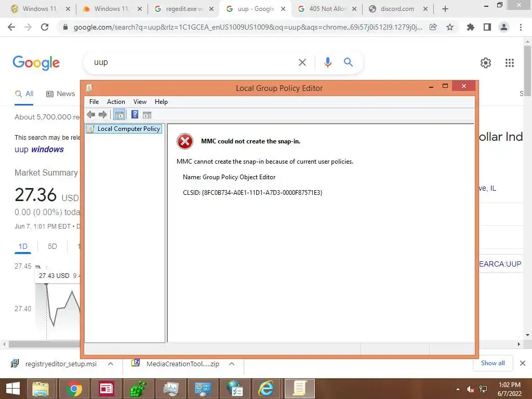Open the Action menu
Viewport: 532px width, 399px height.
click(116, 102)
